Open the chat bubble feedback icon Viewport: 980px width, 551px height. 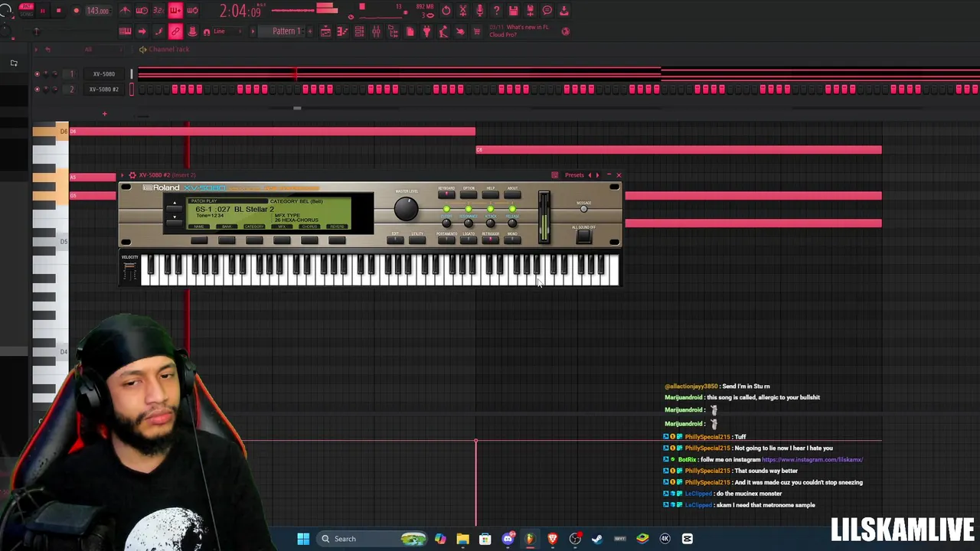(547, 11)
